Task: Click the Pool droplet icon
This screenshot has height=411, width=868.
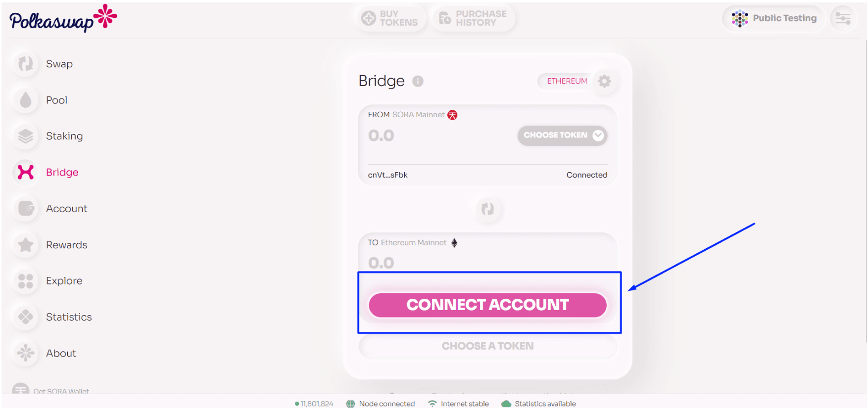Action: point(25,100)
